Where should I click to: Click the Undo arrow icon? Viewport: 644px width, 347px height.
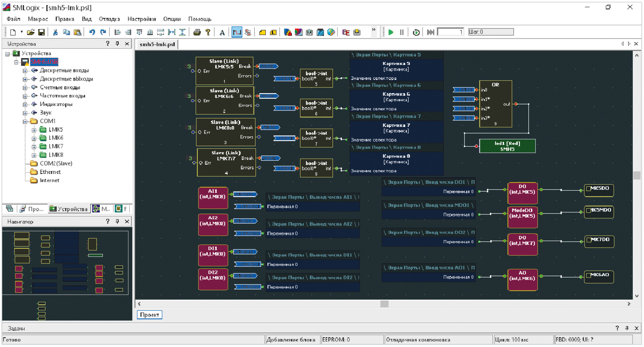[92, 32]
